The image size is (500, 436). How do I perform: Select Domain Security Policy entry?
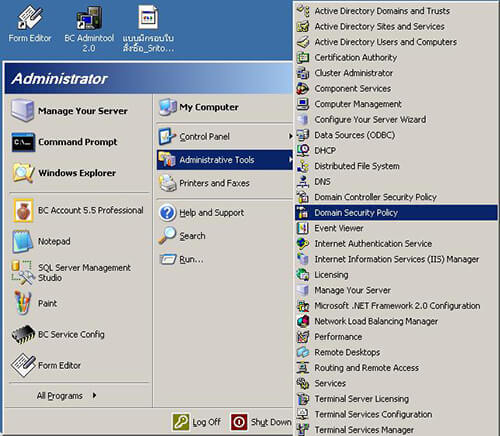(396, 213)
